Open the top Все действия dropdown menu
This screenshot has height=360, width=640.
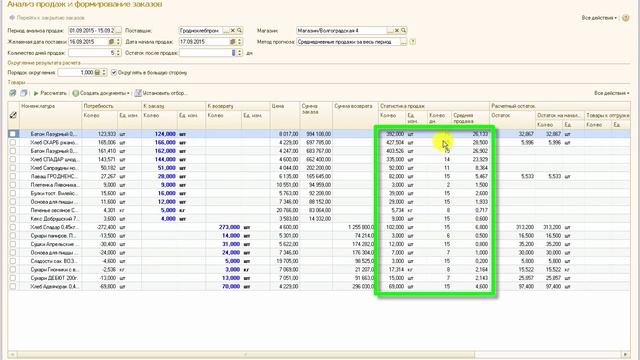tap(599, 18)
